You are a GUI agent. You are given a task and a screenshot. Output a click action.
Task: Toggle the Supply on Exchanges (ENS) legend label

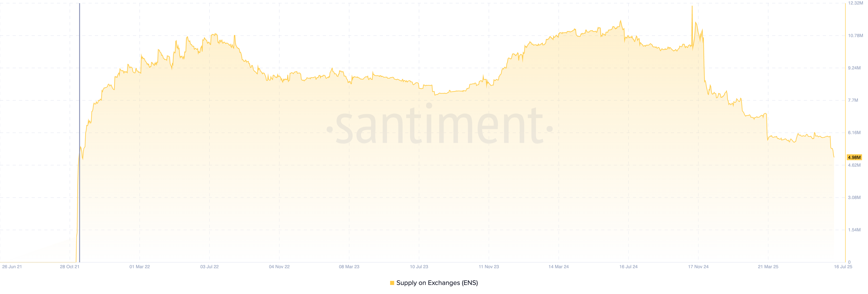(x=437, y=283)
